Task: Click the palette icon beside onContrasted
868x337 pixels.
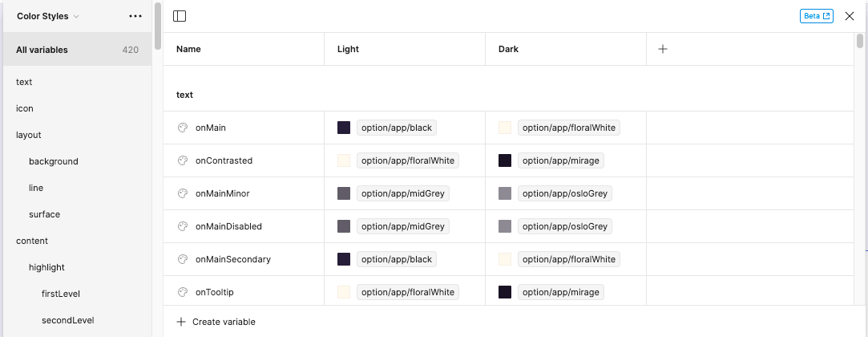Action: point(182,160)
